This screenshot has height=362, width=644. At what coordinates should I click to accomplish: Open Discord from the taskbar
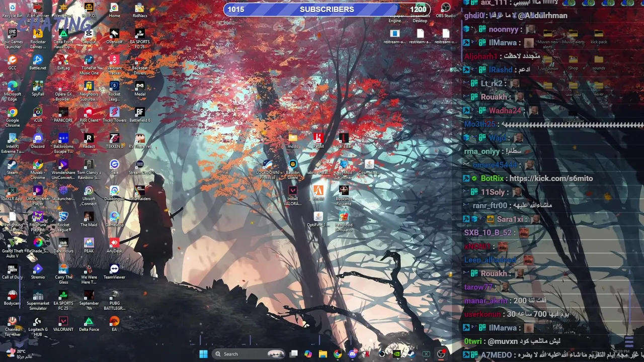(x=352, y=354)
